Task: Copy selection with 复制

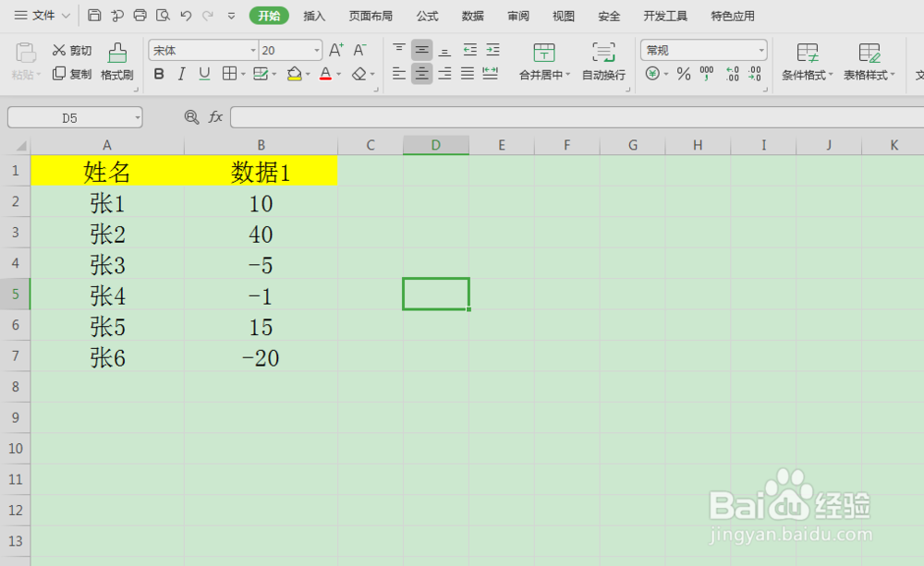Action: [x=72, y=74]
